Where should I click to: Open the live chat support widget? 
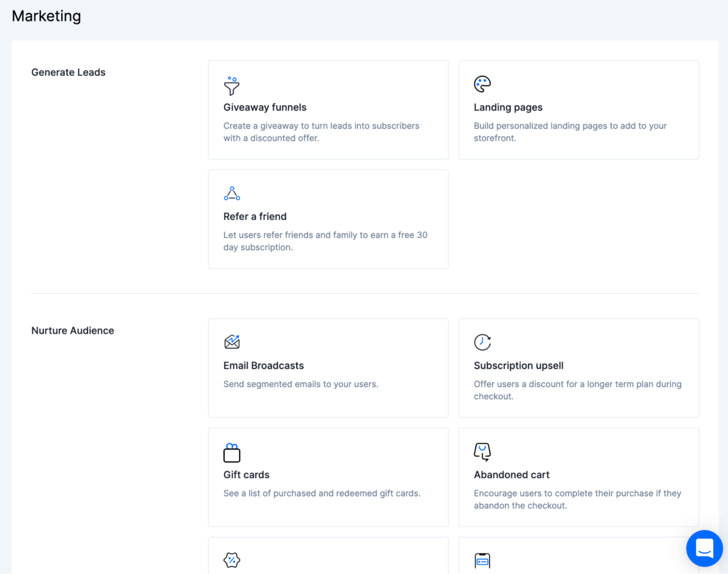704,548
